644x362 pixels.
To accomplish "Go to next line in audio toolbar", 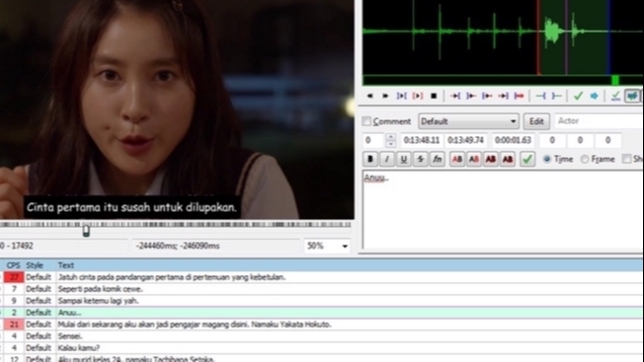I will click(x=385, y=96).
